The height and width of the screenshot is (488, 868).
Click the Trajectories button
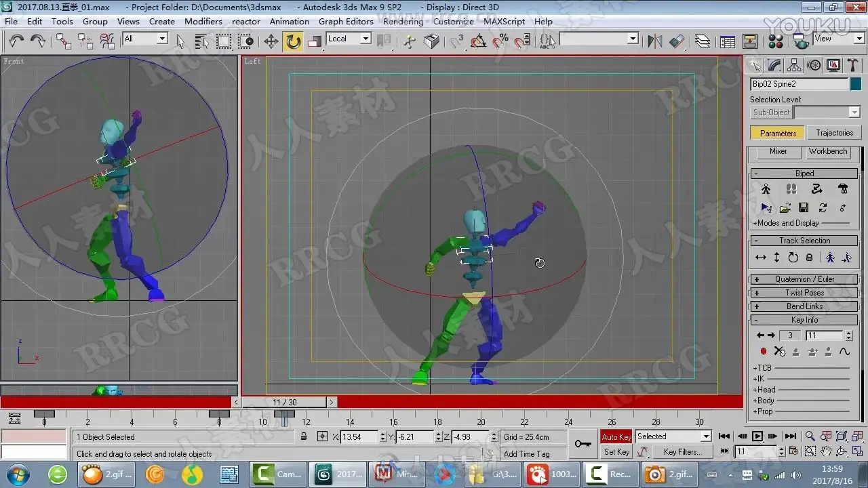coord(834,133)
